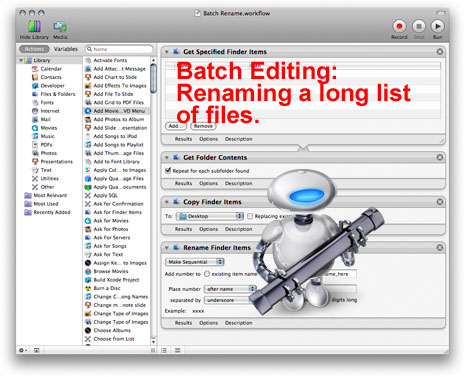This screenshot has width=465, height=377.
Task: Click the Remove button
Action: (x=203, y=126)
